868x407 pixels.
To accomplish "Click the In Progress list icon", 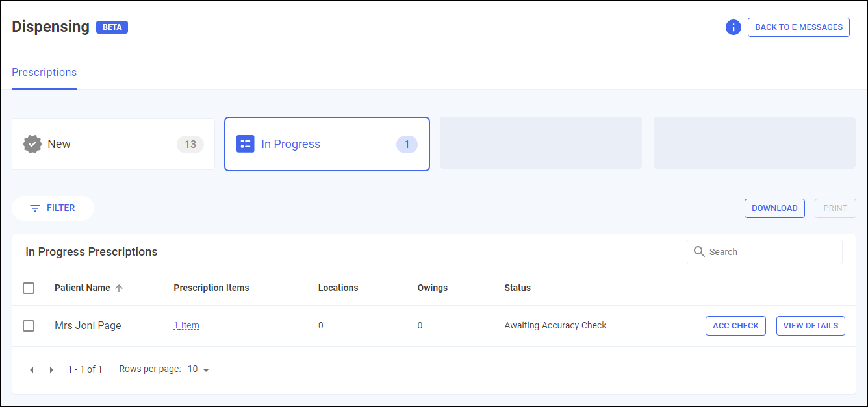I will (245, 144).
